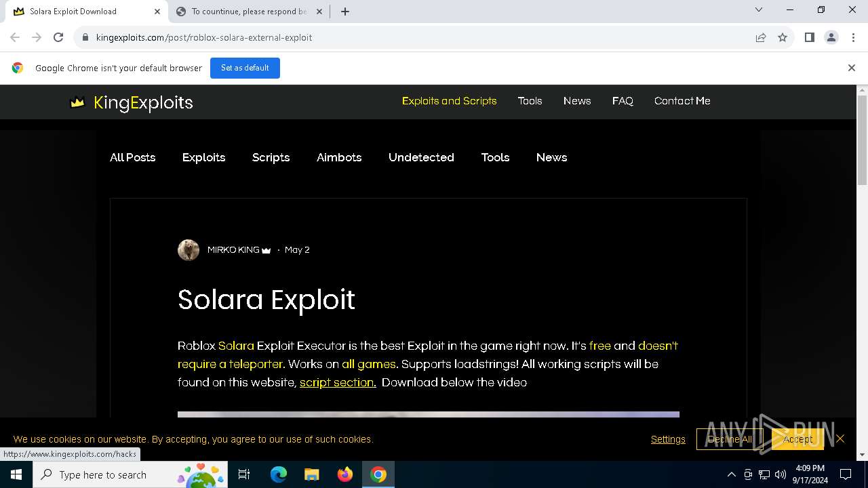Launch Microsoft Edge from the taskbar

(279, 474)
